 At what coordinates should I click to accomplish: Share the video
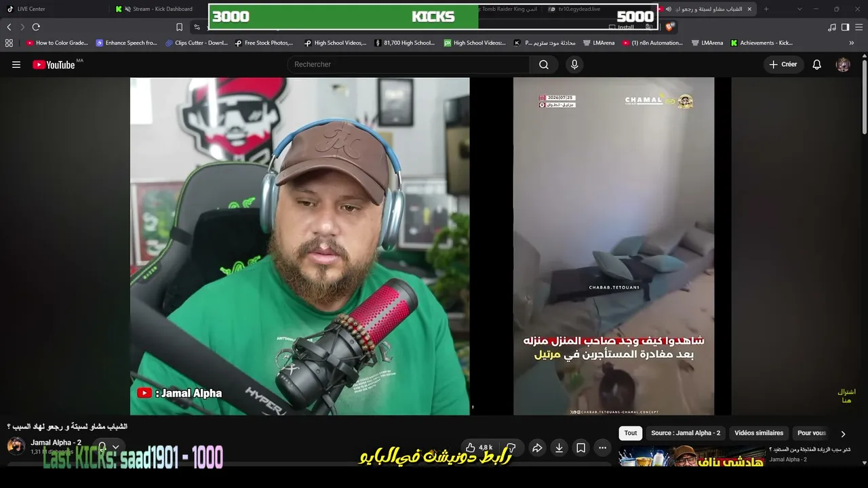coord(537,447)
